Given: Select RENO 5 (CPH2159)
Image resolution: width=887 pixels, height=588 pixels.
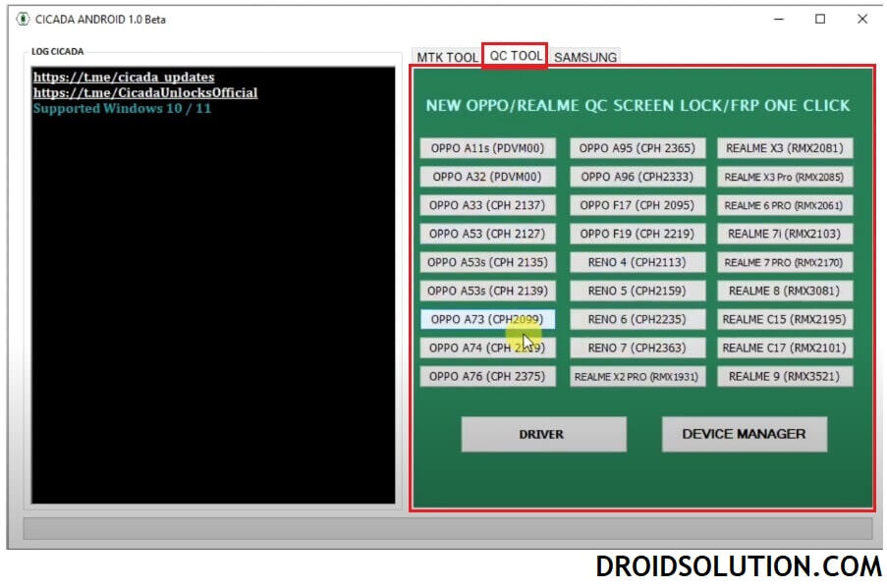Looking at the screenshot, I should pyautogui.click(x=638, y=291).
